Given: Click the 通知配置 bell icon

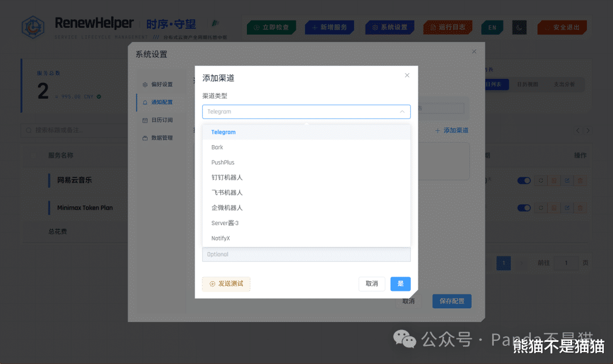Looking at the screenshot, I should click(x=145, y=102).
